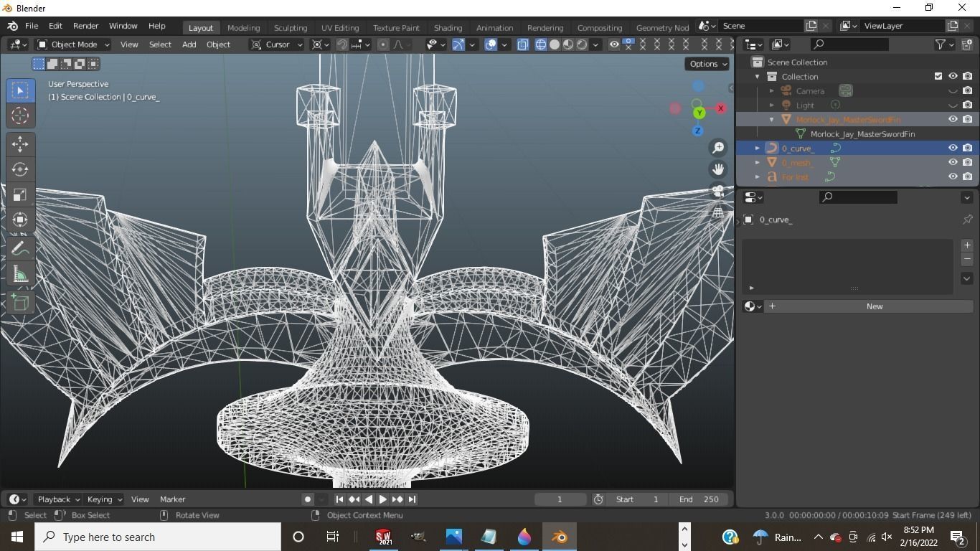The image size is (980, 551).
Task: Play the animation forward
Action: coord(383,499)
